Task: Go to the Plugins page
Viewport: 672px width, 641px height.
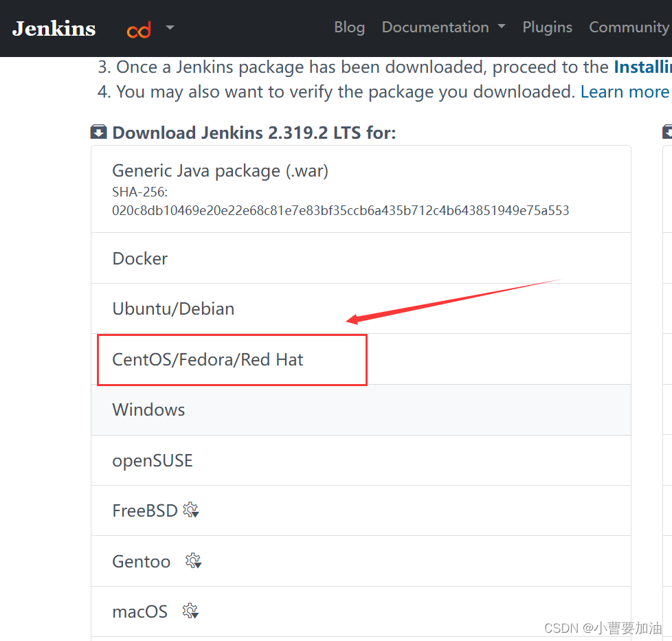Action: (x=547, y=27)
